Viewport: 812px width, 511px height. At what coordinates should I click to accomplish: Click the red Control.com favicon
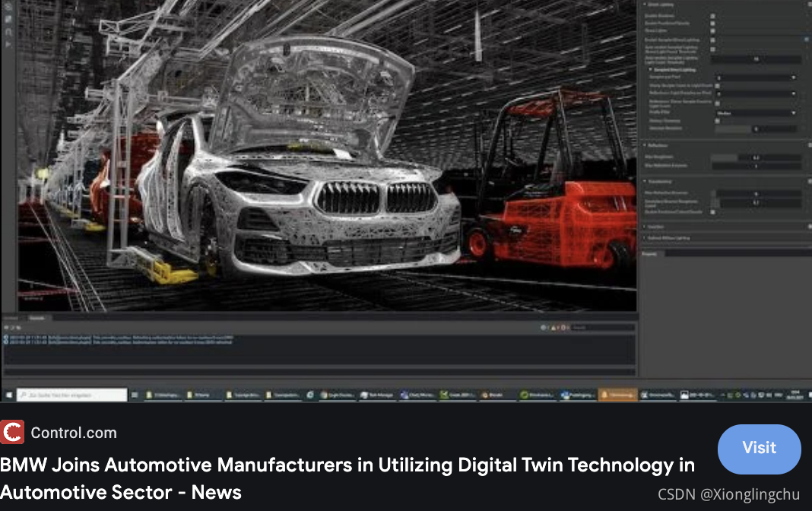[x=12, y=433]
